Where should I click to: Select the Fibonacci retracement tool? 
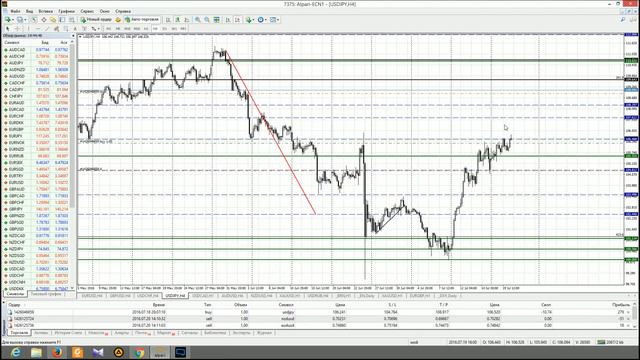click(x=66, y=29)
